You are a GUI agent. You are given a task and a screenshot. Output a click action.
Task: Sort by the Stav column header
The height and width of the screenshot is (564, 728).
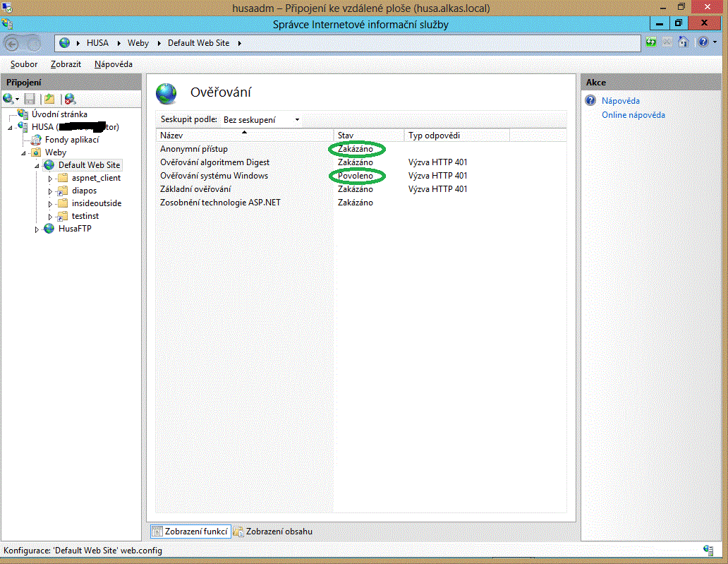click(x=368, y=136)
